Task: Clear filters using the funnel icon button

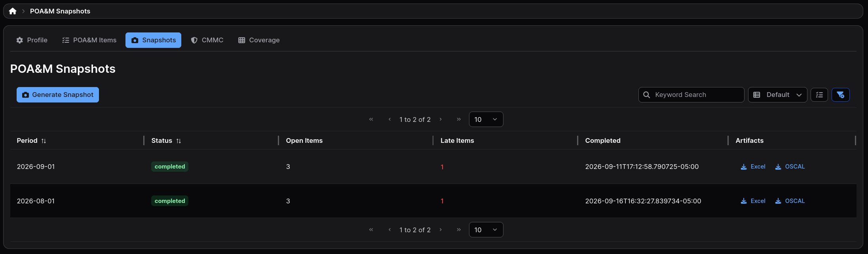Action: 840,95
